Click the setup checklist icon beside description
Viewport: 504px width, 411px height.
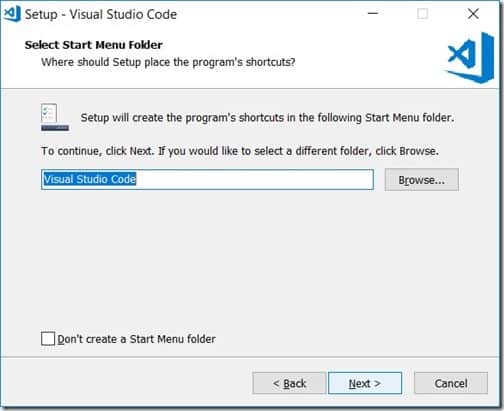(55, 117)
